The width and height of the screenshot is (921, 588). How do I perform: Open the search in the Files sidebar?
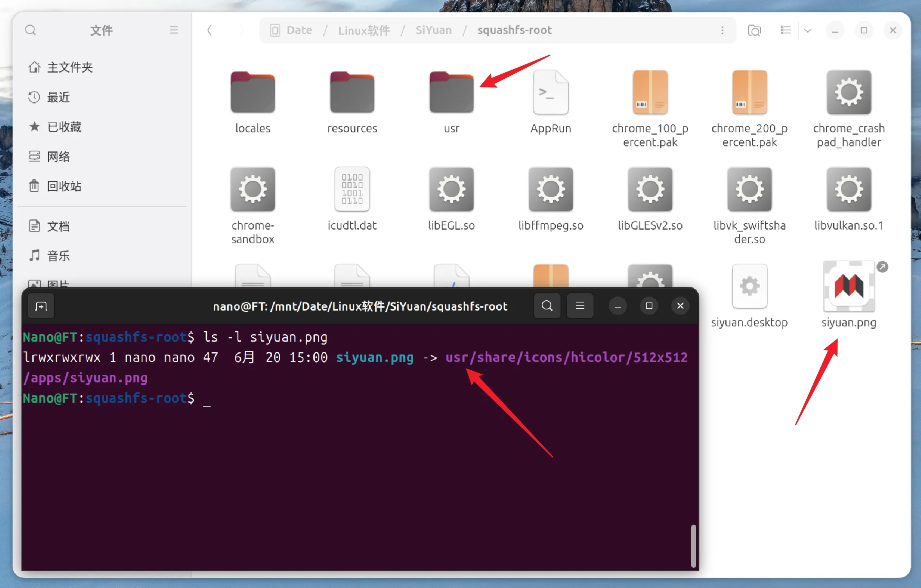[x=31, y=30]
